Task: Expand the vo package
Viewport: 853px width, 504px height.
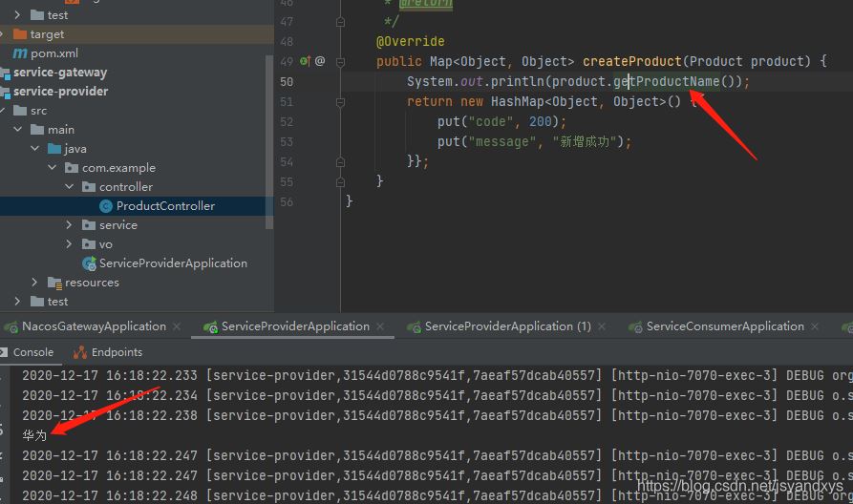Action: [69, 243]
